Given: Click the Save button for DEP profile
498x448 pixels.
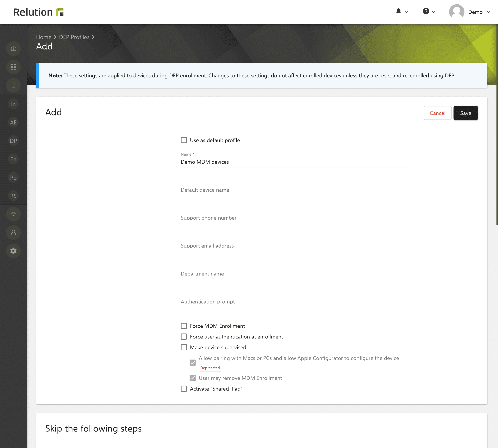Looking at the screenshot, I should [x=466, y=113].
